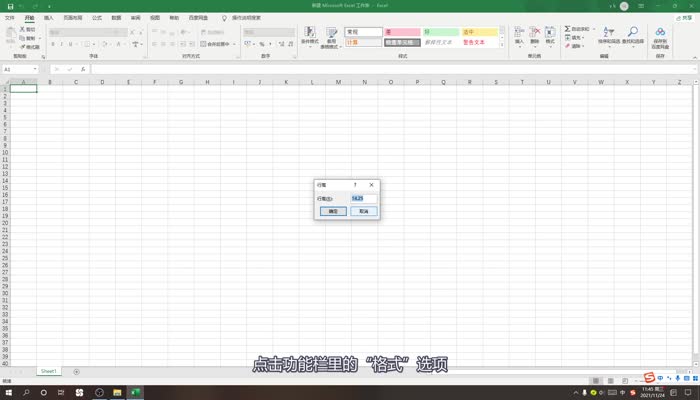Open the Name Box dropdown arrow
Image resolution: width=700 pixels, height=400 pixels.
[35, 69]
